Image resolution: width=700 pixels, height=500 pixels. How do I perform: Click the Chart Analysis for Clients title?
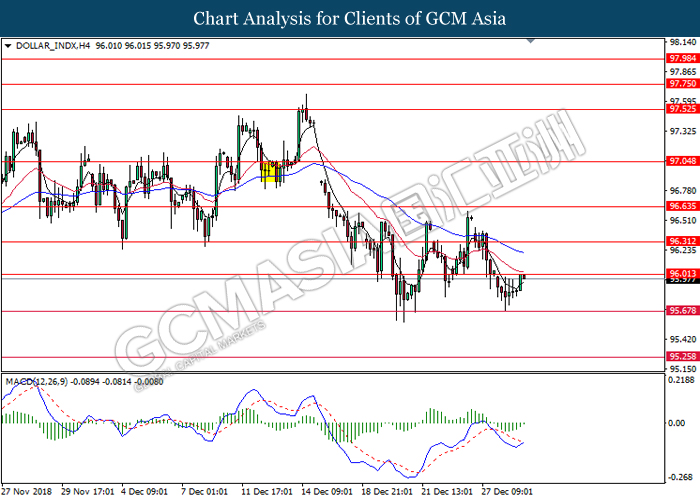(x=350, y=19)
